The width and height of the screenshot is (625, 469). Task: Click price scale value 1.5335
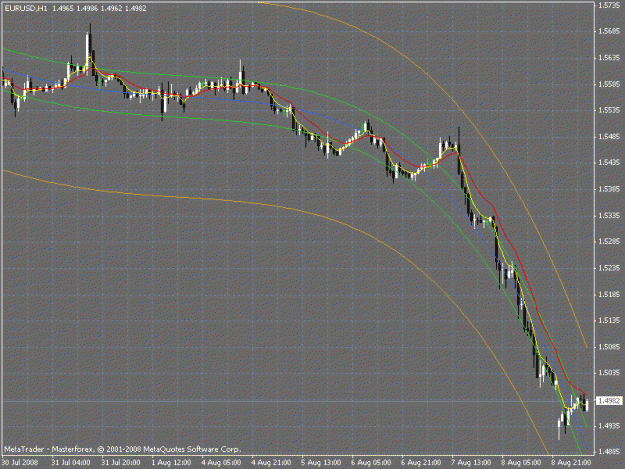pos(609,216)
